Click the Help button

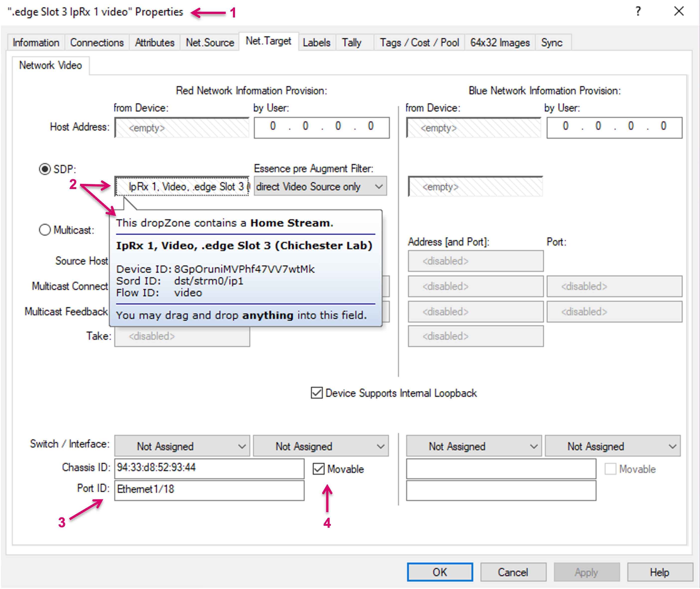click(x=659, y=572)
